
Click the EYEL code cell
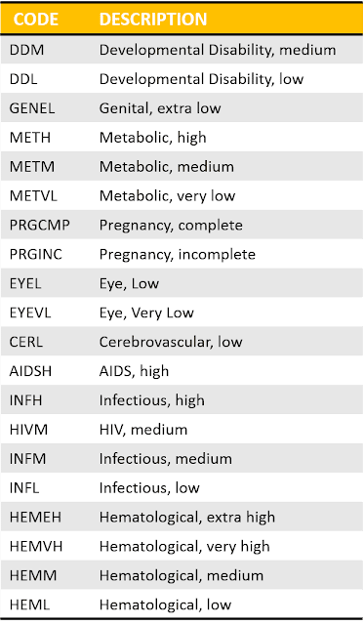(x=25, y=283)
